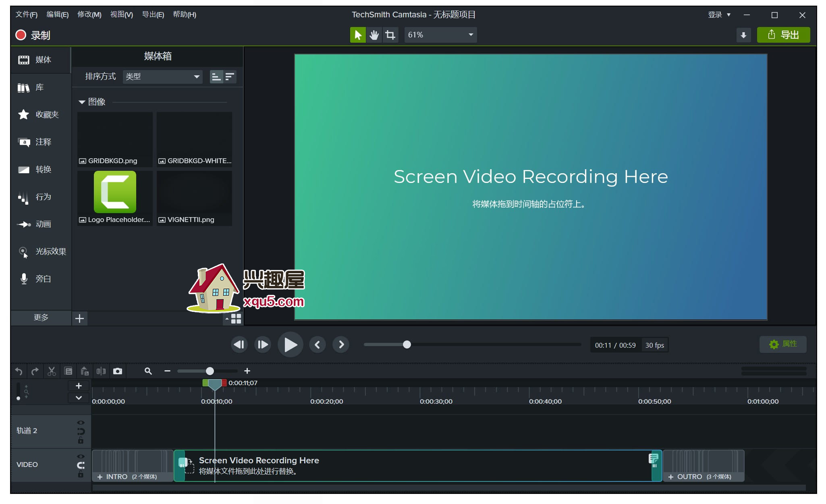Click the plus Import Media button in the media bin
This screenshot has height=504, width=826.
tap(80, 318)
